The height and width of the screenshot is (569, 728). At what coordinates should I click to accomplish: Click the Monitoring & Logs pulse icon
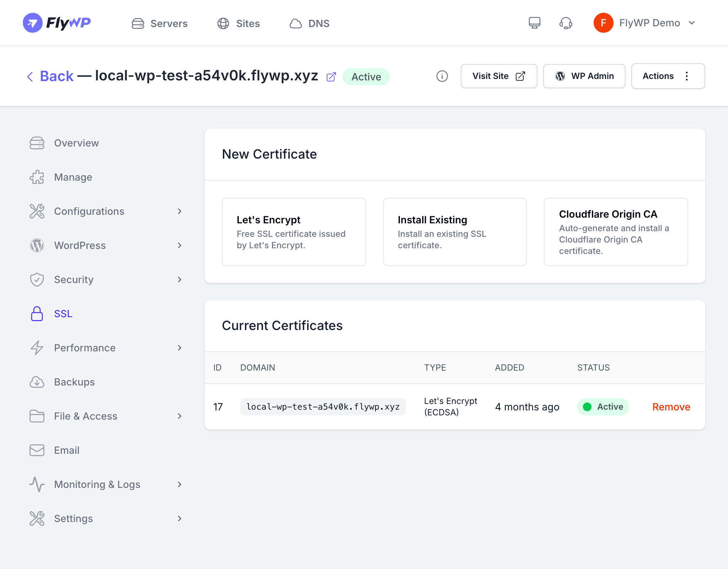pos(37,484)
